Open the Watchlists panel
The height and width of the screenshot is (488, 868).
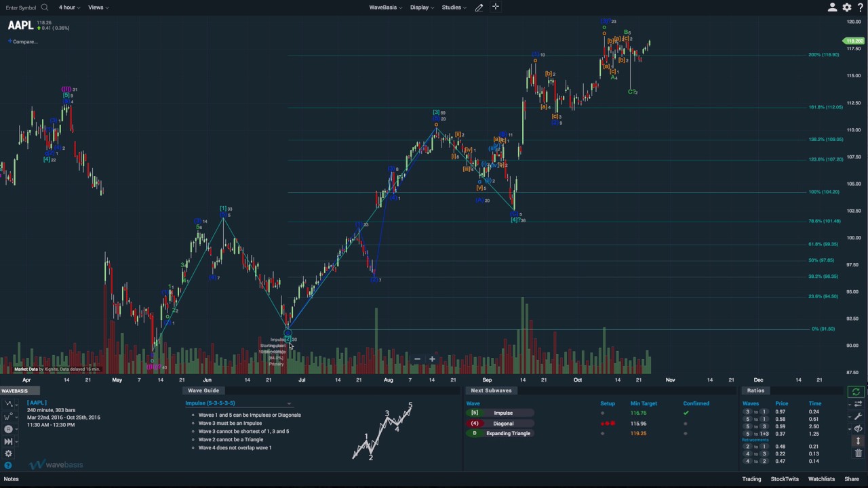[x=821, y=479]
